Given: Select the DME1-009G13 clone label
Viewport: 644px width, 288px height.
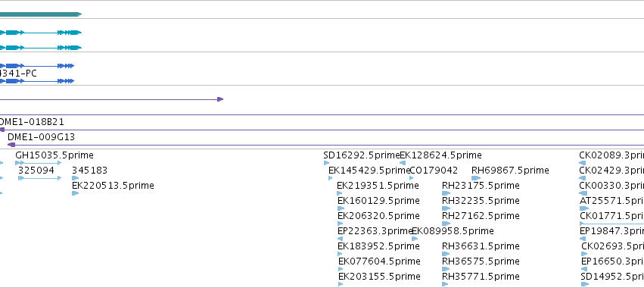Looking at the screenshot, I should tap(41, 137).
